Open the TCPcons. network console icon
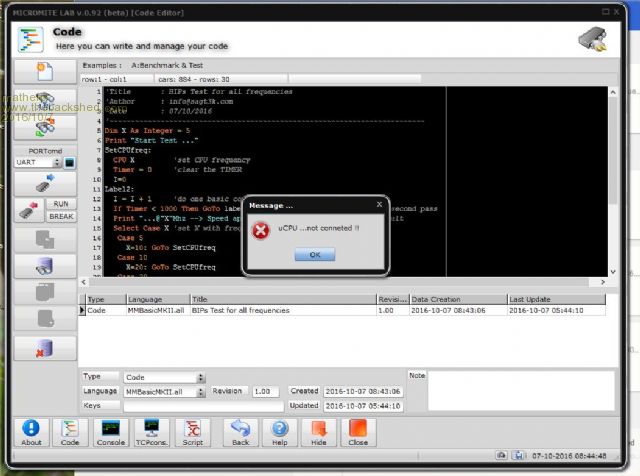This screenshot has width=640, height=476. [x=149, y=432]
